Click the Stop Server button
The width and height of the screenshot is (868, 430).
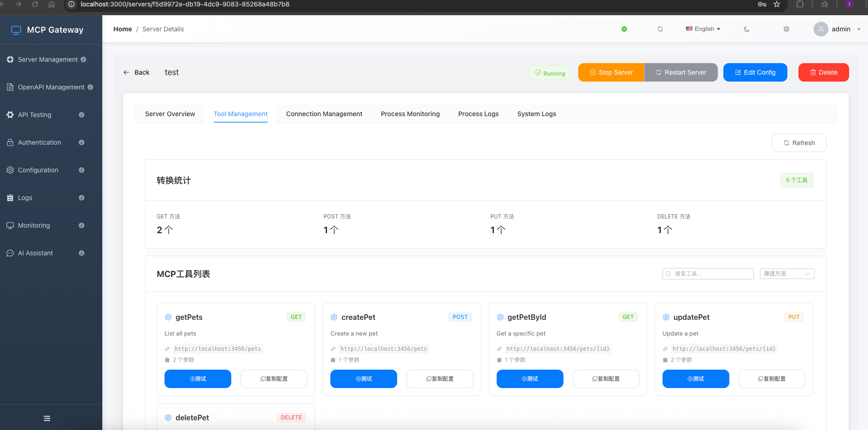611,72
